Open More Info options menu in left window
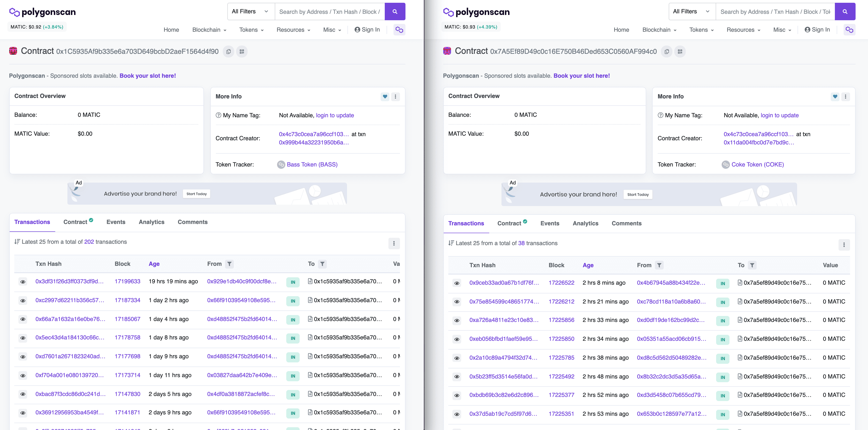Screen dimensions: 868x430 (396, 97)
